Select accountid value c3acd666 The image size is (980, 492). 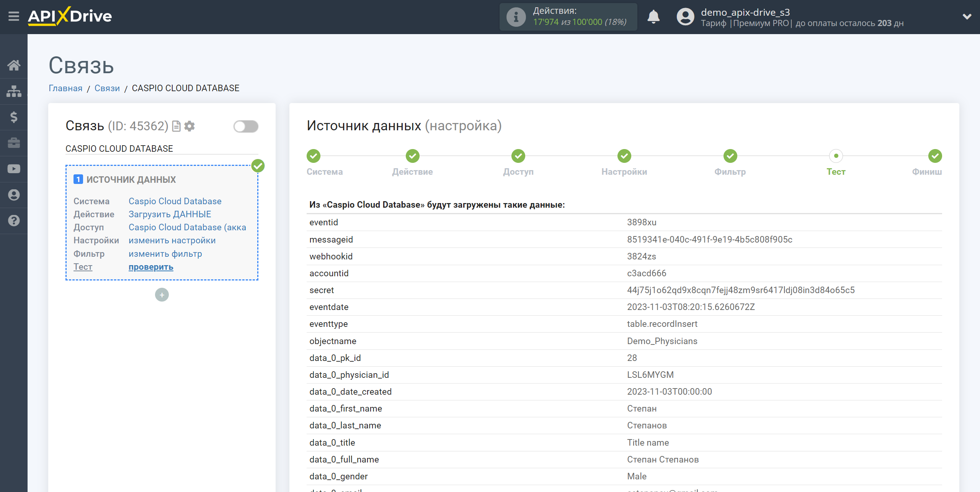647,273
